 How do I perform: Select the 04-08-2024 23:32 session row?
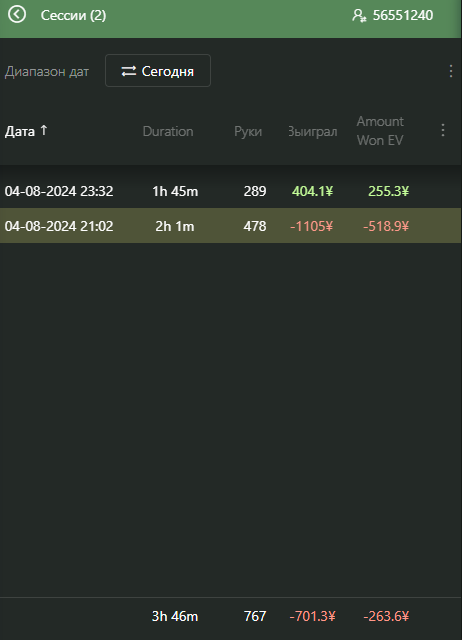coord(231,191)
